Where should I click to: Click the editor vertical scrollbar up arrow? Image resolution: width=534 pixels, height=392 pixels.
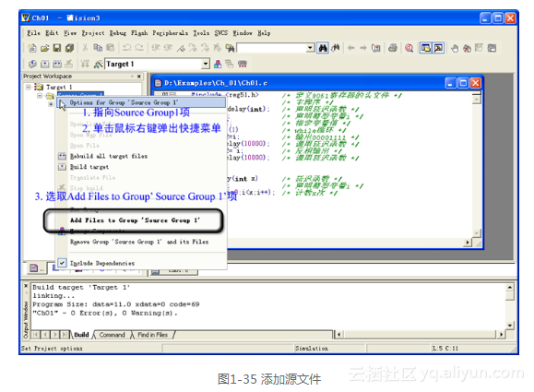pyautogui.click(x=477, y=100)
